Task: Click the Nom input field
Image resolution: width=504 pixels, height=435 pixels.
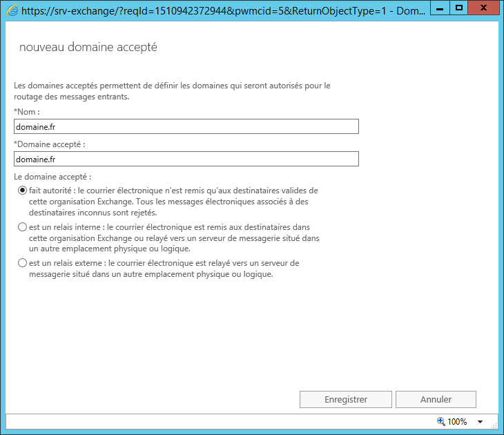Action: tap(186, 126)
